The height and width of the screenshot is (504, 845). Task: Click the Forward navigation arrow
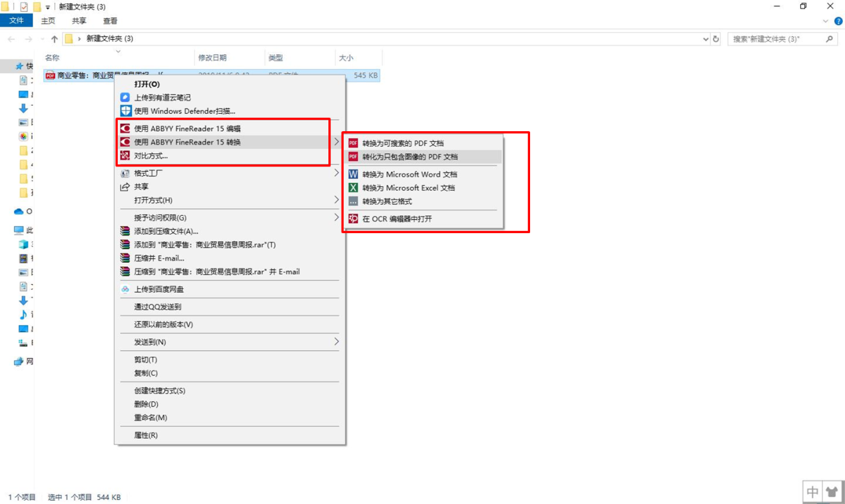(x=28, y=39)
